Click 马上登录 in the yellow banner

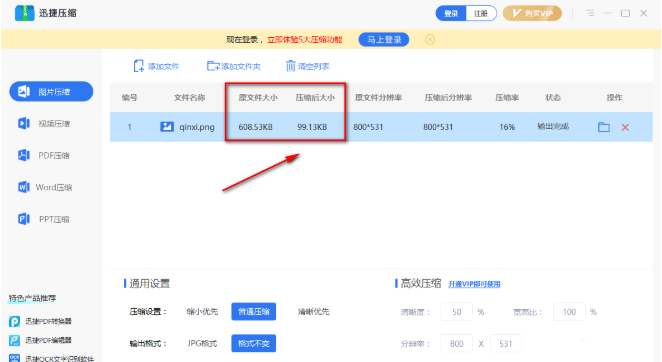point(384,40)
